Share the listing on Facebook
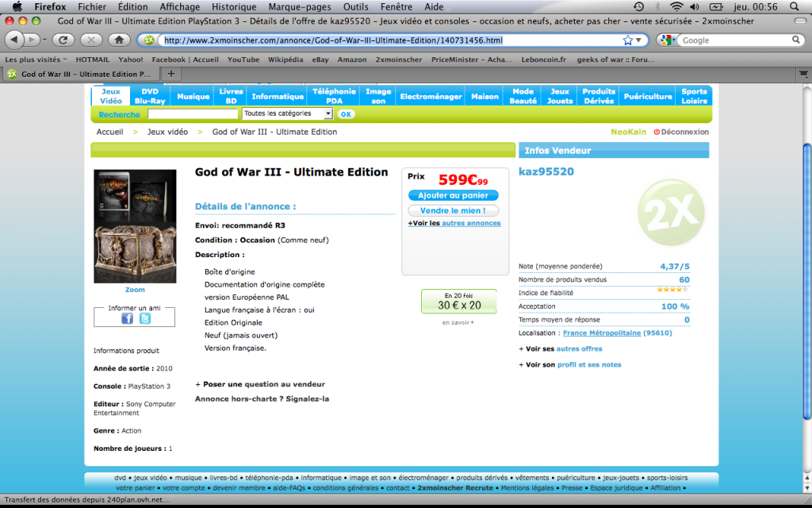Screen dimensions: 812x508 [x=127, y=318]
